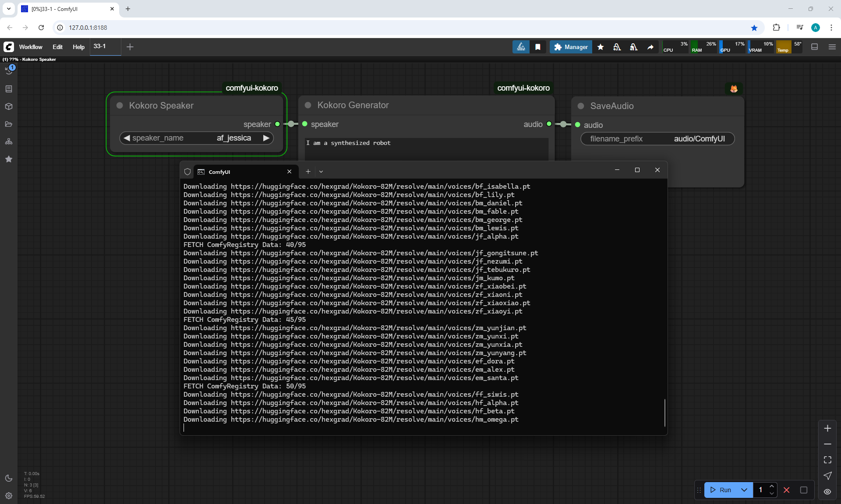
Task: Open the workflows folder sidebar icon
Action: (x=9, y=124)
